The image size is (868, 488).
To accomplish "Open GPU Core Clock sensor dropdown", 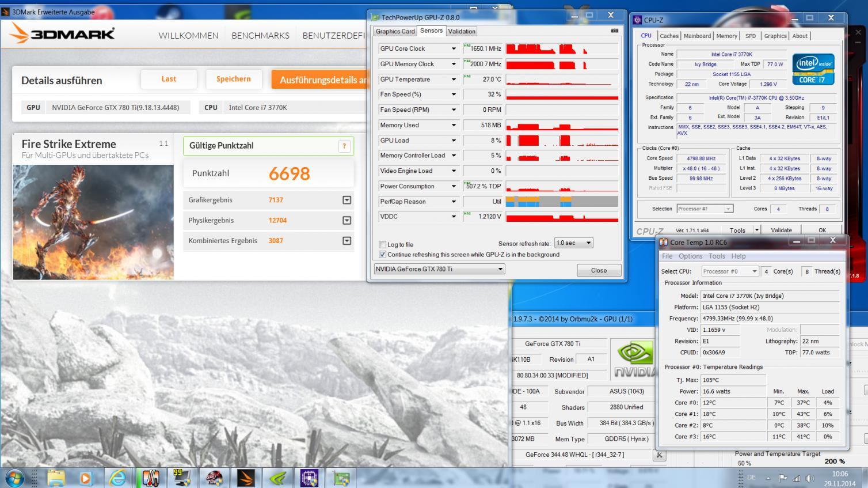I will point(454,49).
